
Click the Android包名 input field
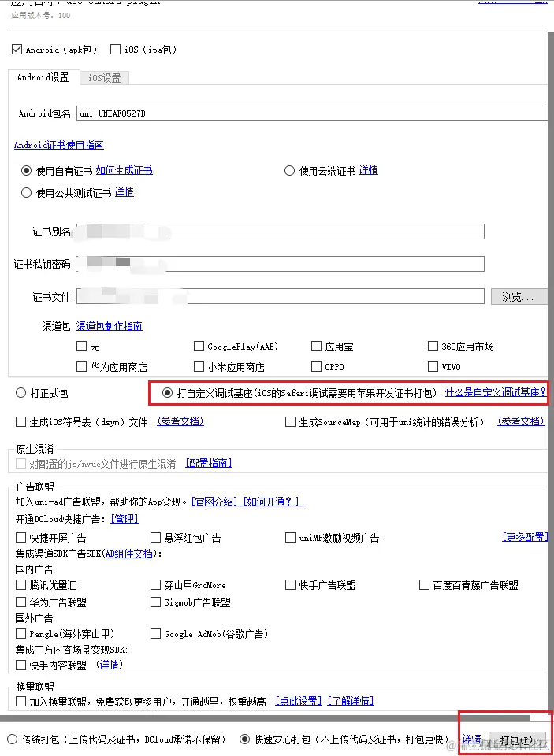tap(312, 113)
